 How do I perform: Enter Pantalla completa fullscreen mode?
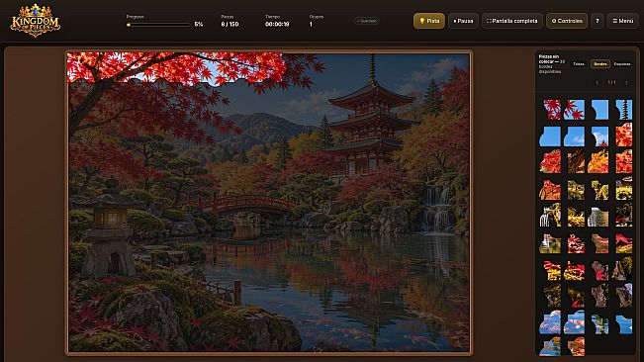(512, 21)
